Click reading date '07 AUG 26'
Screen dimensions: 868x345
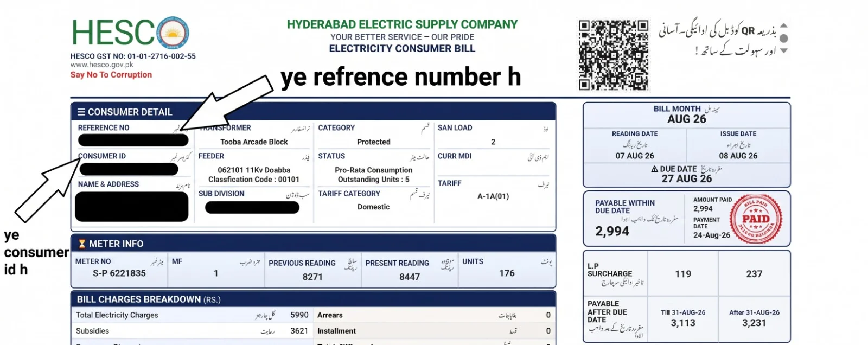[x=635, y=156]
